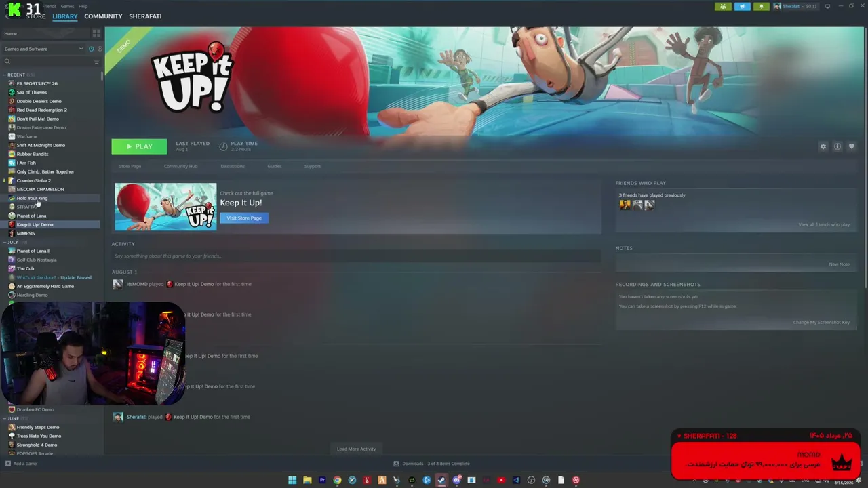Switch library to collections grid view icon

96,33
